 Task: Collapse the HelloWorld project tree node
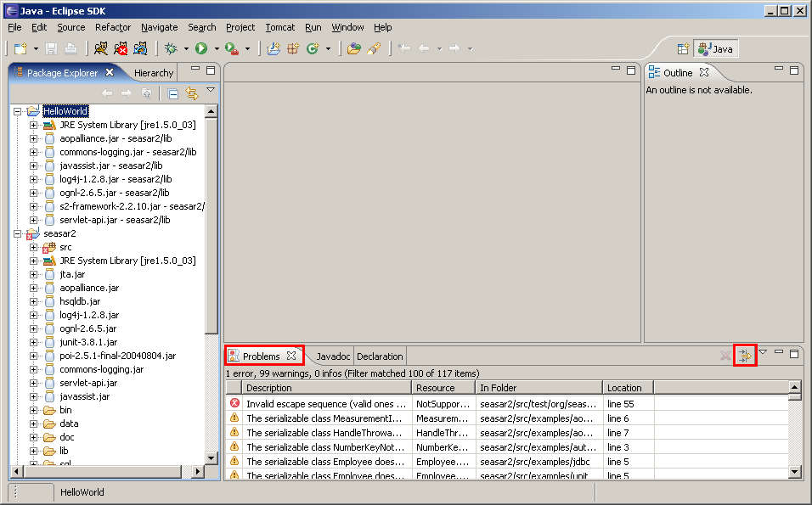pos(18,111)
